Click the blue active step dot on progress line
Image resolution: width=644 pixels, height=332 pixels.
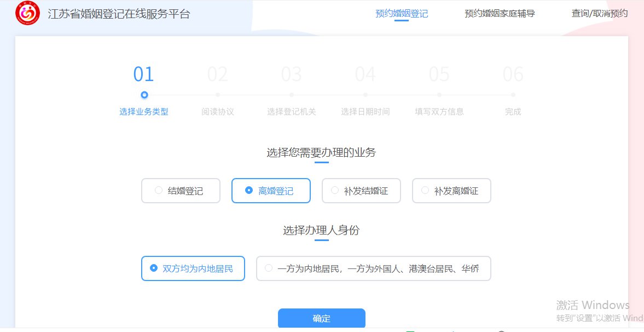click(144, 95)
